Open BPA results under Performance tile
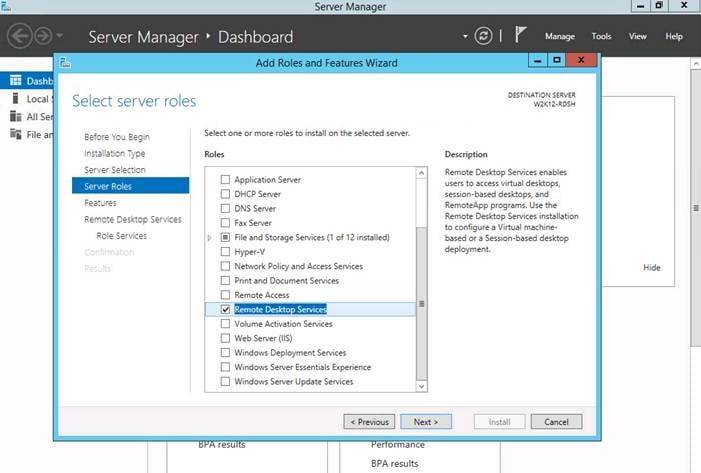Image resolution: width=701 pixels, height=473 pixels. pos(394,464)
